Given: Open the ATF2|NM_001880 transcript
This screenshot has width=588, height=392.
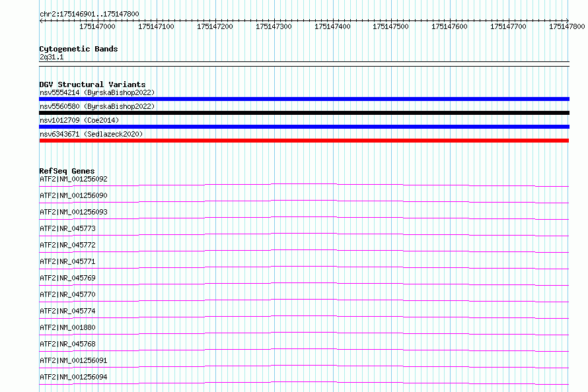Looking at the screenshot, I should [x=67, y=327].
